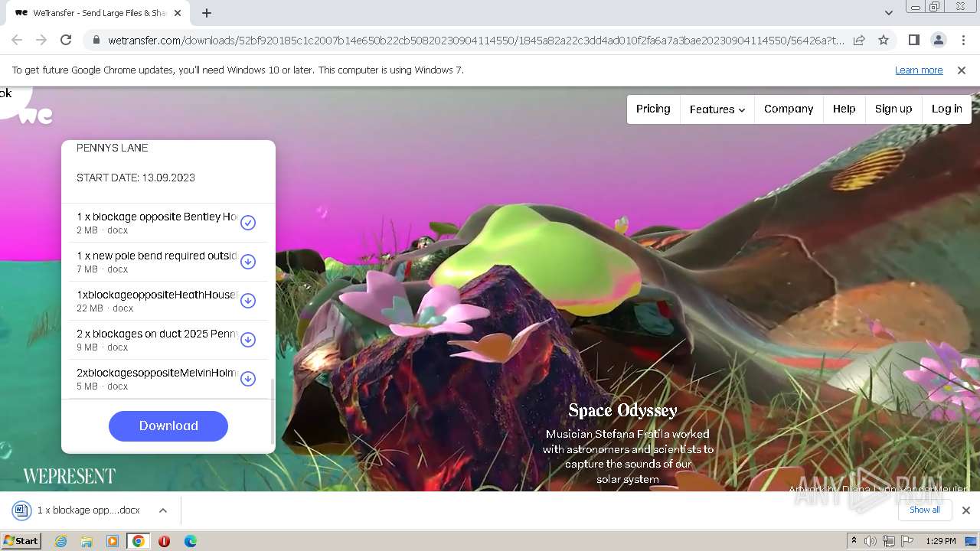Viewport: 980px width, 551px height.
Task: Dismiss the Chrome update notice
Action: point(962,70)
